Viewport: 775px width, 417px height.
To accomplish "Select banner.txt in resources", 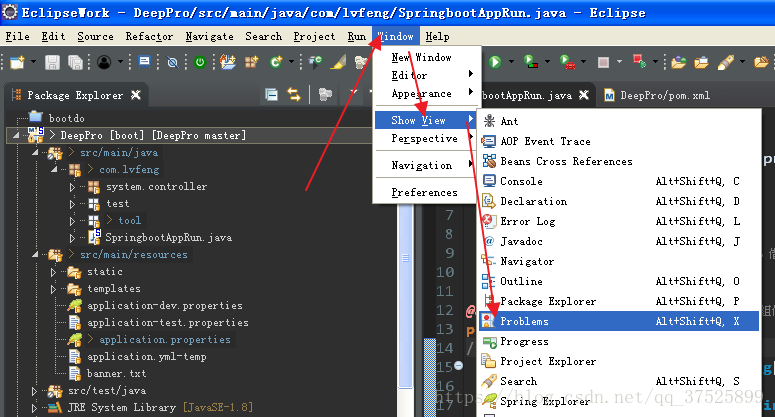I will click(x=116, y=374).
